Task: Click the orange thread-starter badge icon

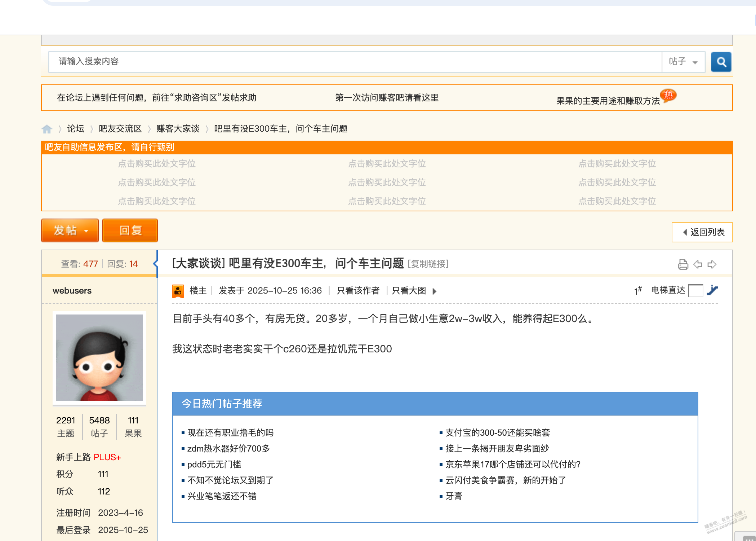Action: click(x=178, y=291)
